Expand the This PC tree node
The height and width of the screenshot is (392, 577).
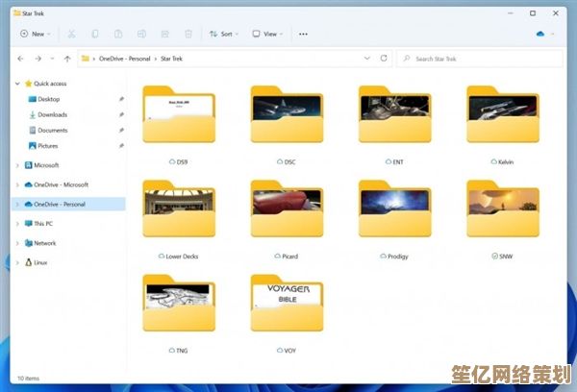(17, 223)
